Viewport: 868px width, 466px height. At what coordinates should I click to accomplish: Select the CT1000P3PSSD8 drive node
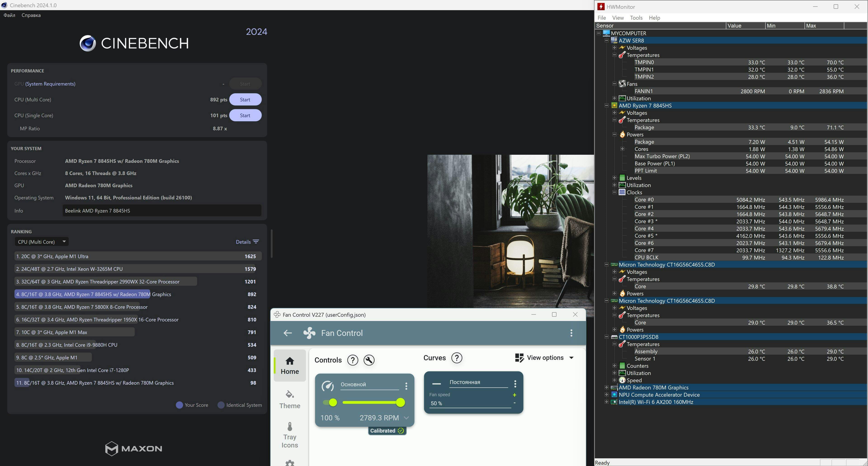pyautogui.click(x=638, y=337)
